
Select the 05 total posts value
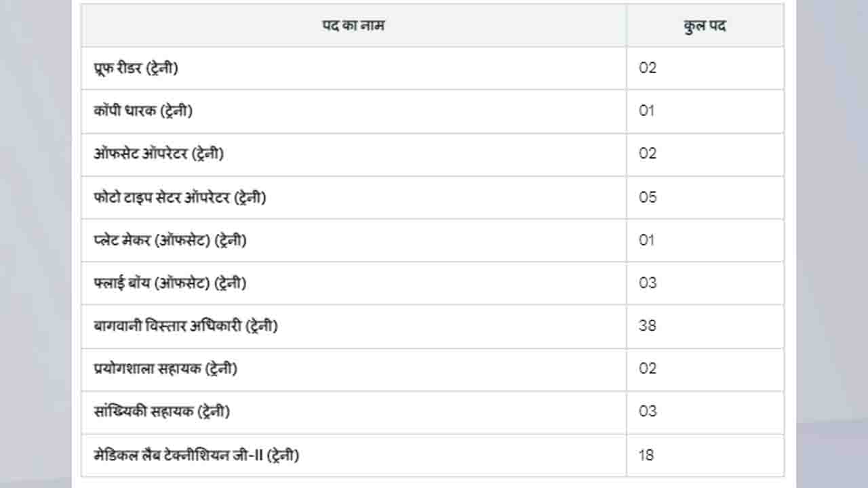click(x=648, y=197)
